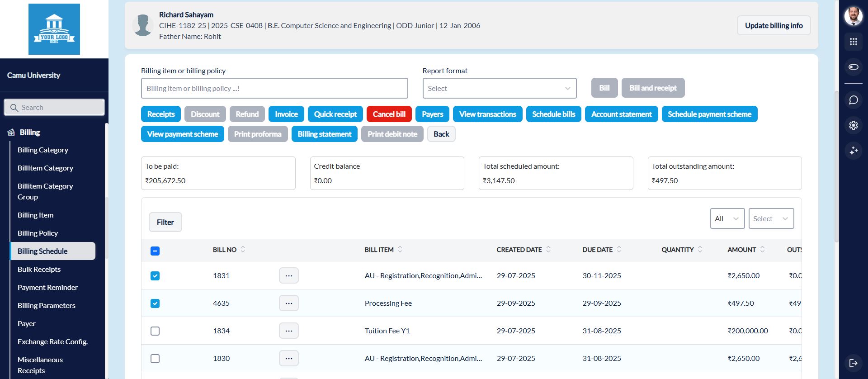
Task: Uncheck the checkbox for bill 1831
Action: tap(155, 276)
